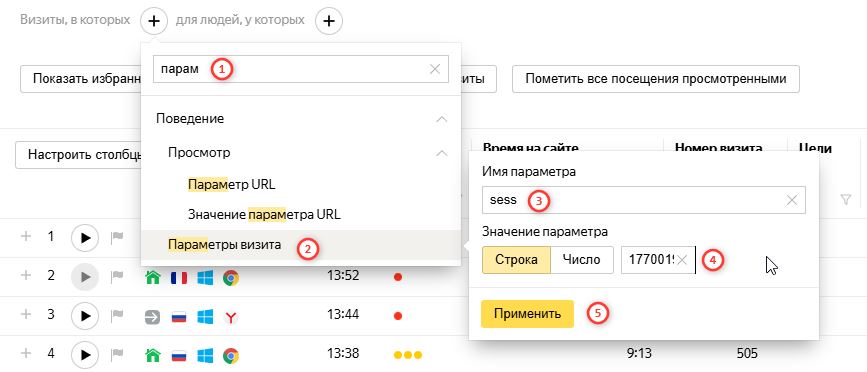The image size is (867, 372).
Task: Click time 13:52 in row 2
Action: (343, 275)
